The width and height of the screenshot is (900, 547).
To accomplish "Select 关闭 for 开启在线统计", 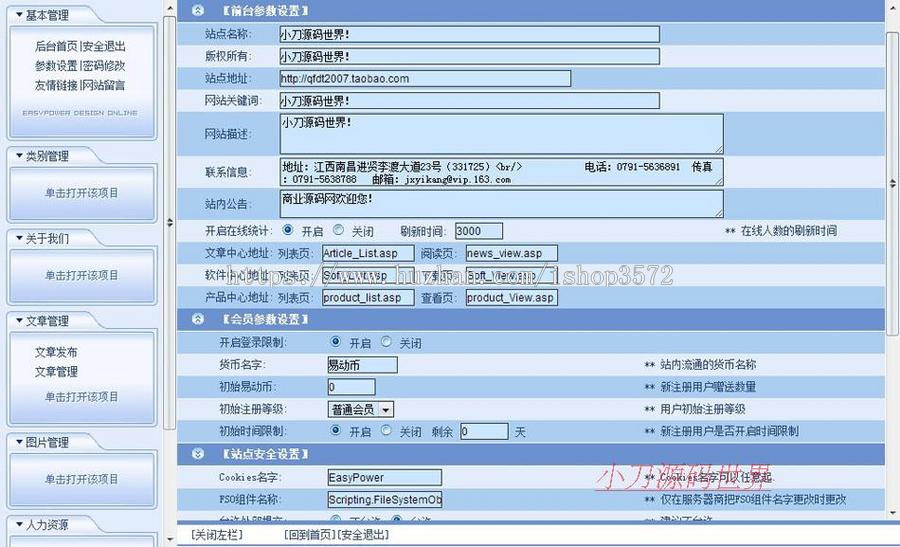I will point(339,230).
